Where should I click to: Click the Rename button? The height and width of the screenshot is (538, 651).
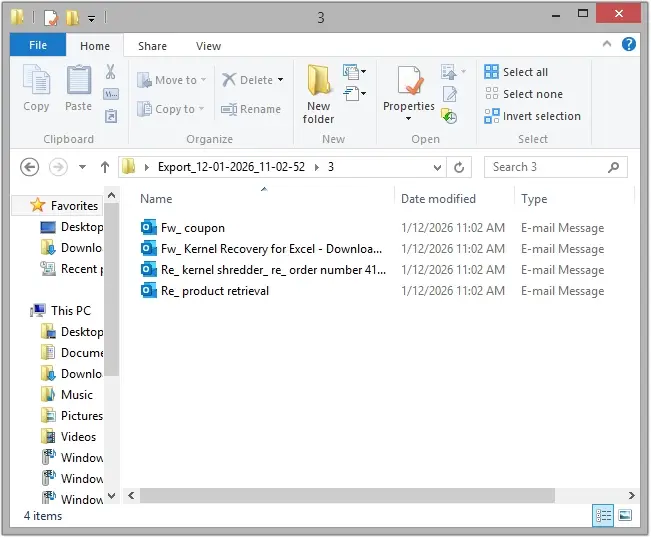click(x=251, y=109)
